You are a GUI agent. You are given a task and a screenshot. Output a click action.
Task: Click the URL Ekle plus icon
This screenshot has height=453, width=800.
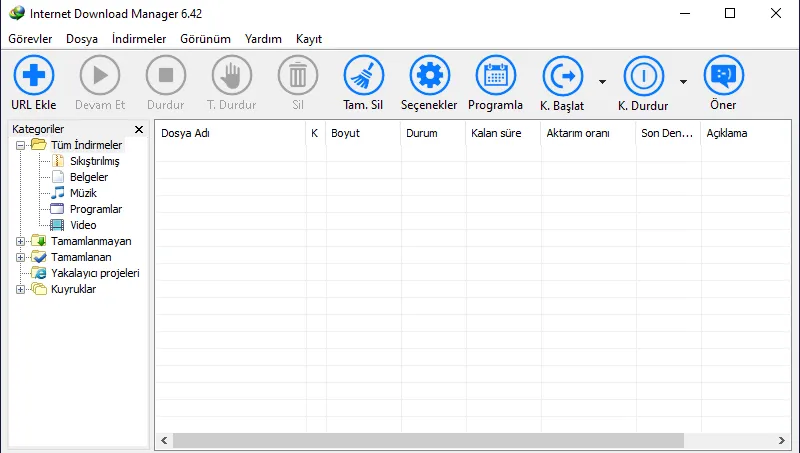tap(34, 76)
